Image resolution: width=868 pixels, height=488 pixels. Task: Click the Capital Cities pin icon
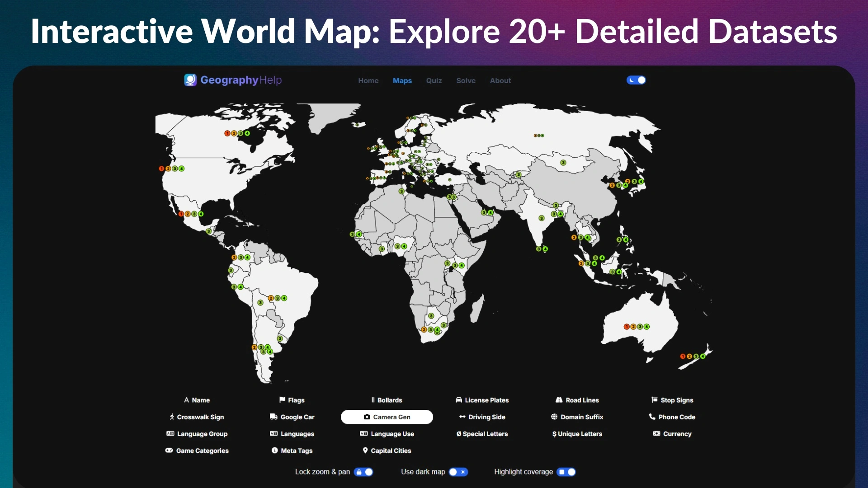coord(365,450)
